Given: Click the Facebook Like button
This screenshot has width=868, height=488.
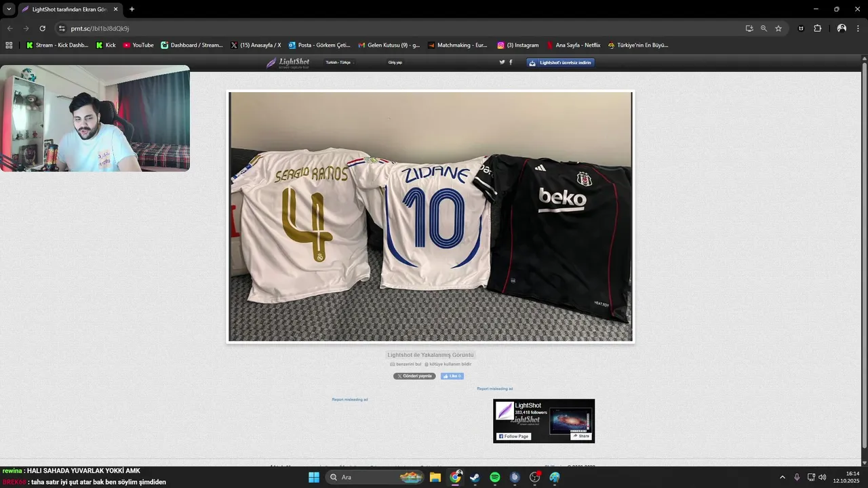Looking at the screenshot, I should coord(452,376).
